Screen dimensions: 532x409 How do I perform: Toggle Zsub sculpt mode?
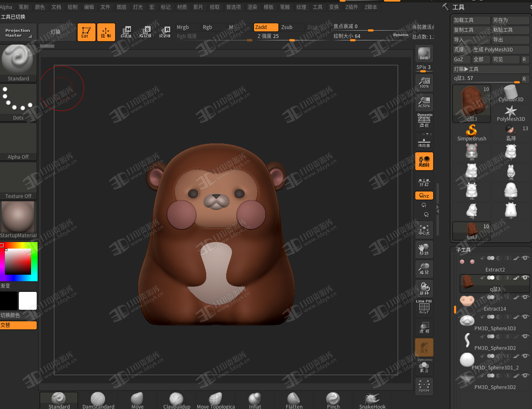click(292, 27)
